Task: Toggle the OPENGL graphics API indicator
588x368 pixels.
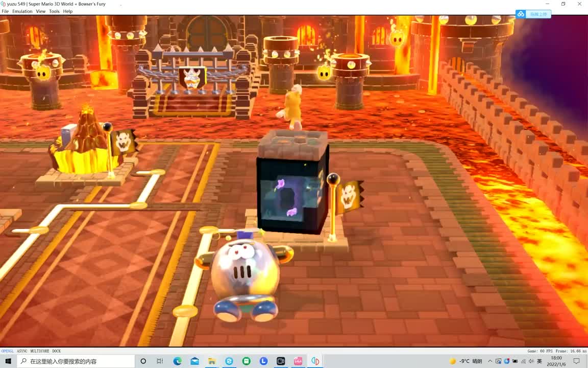Action: (7, 351)
